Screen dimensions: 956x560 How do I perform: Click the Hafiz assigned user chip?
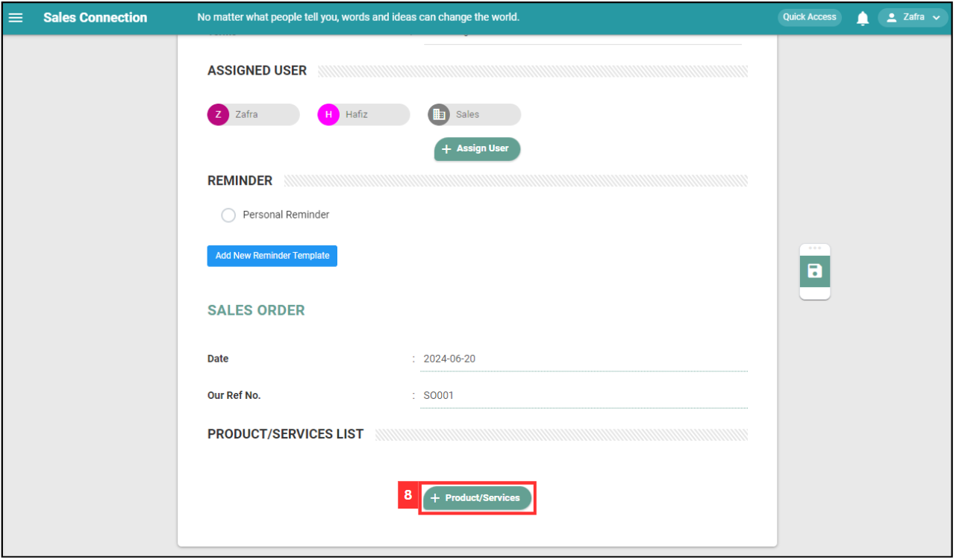[364, 114]
